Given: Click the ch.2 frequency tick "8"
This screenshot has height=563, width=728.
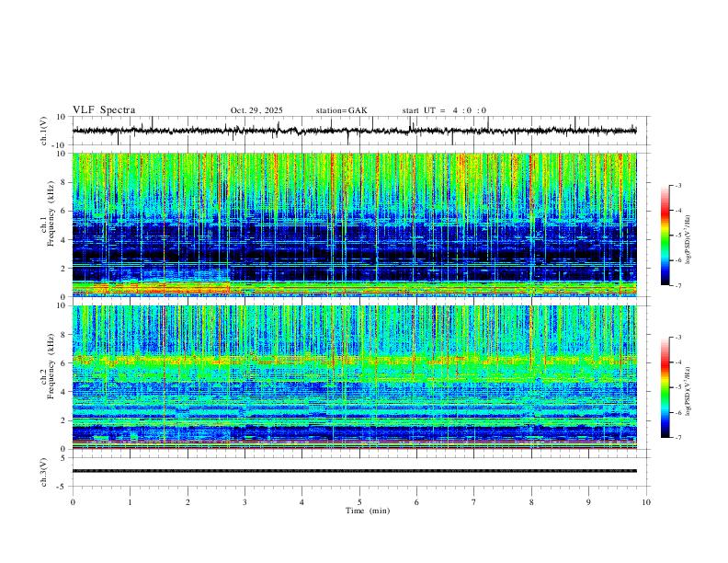Looking at the screenshot, I should (x=63, y=334).
